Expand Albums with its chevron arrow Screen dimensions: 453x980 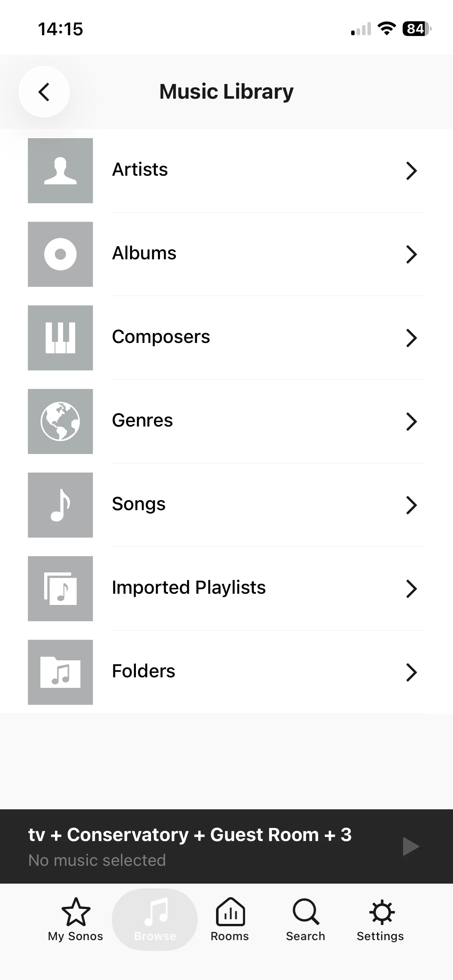pyautogui.click(x=411, y=254)
